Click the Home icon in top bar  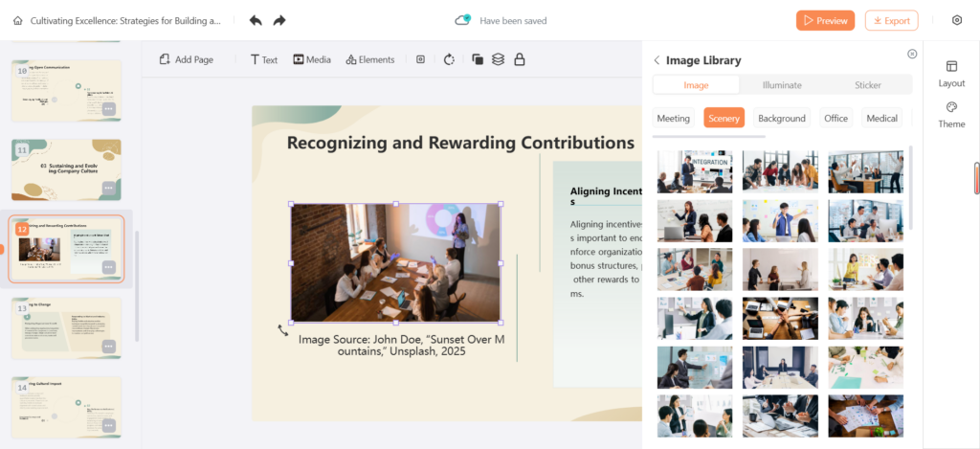17,20
